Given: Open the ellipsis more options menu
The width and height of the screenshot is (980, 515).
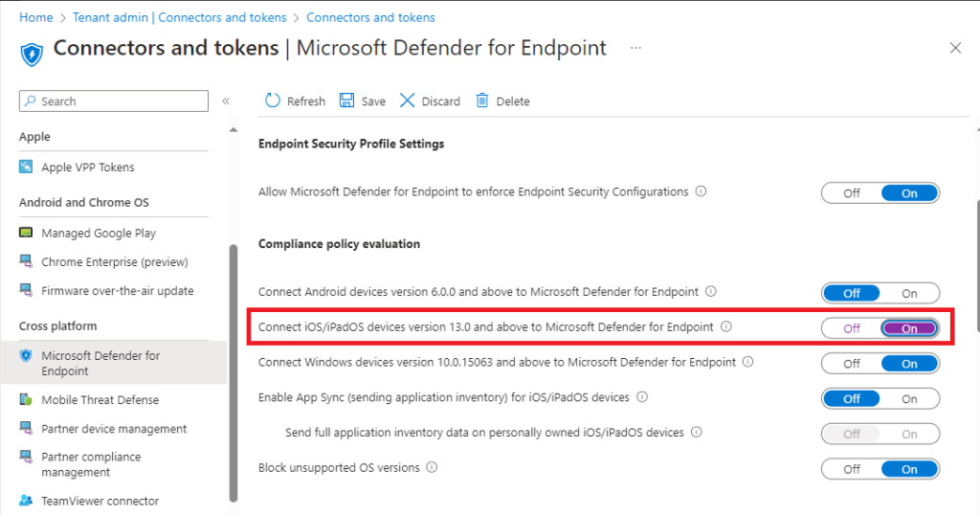Looking at the screenshot, I should [635, 48].
